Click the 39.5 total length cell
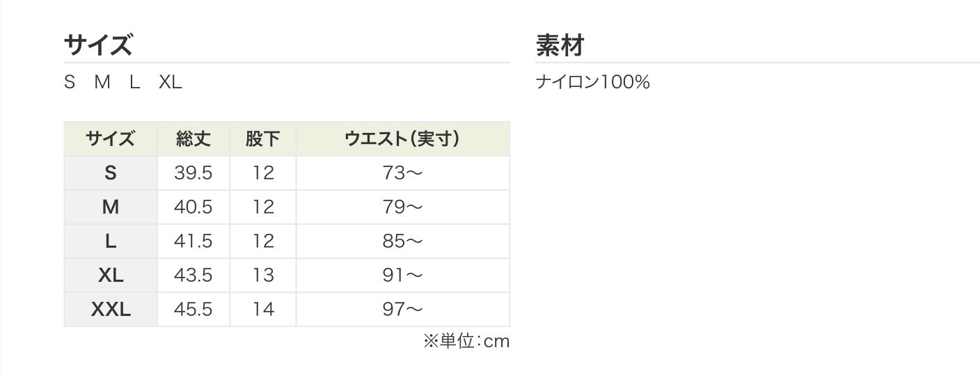This screenshot has height=375, width=980. pyautogui.click(x=193, y=173)
